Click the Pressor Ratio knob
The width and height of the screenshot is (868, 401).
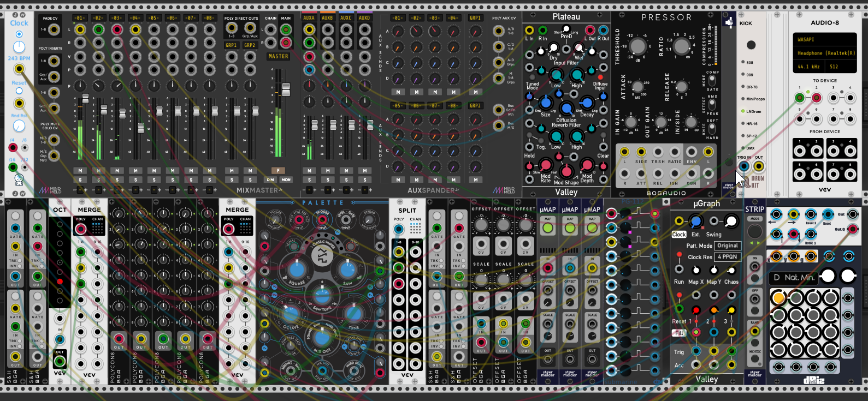coord(682,46)
